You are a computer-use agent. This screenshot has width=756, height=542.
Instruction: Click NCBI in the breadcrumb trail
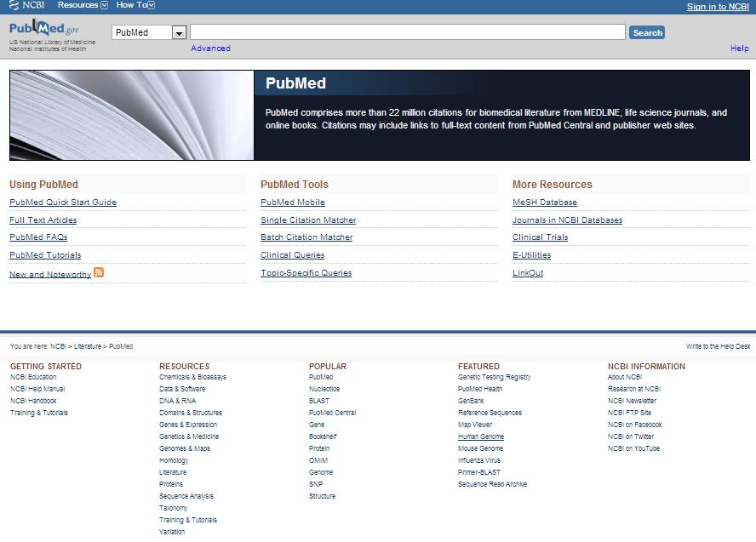(58, 346)
